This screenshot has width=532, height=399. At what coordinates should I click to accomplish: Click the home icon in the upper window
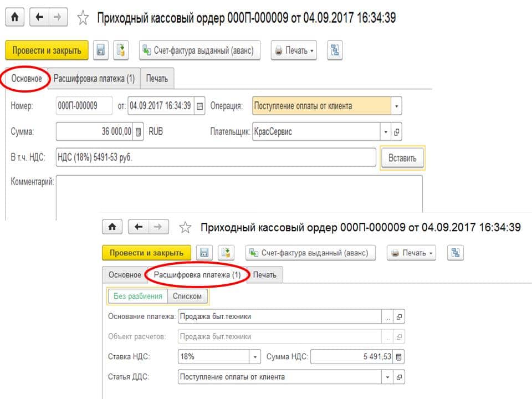pos(14,17)
